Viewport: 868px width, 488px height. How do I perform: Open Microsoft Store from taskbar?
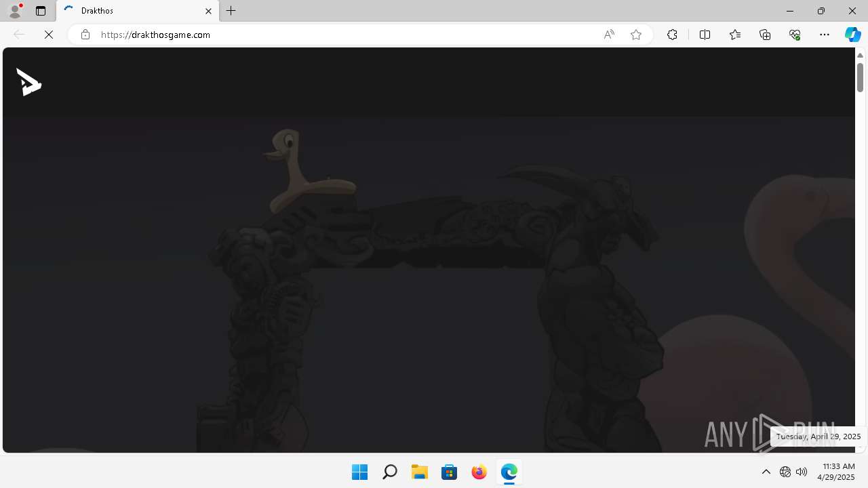[x=449, y=472]
